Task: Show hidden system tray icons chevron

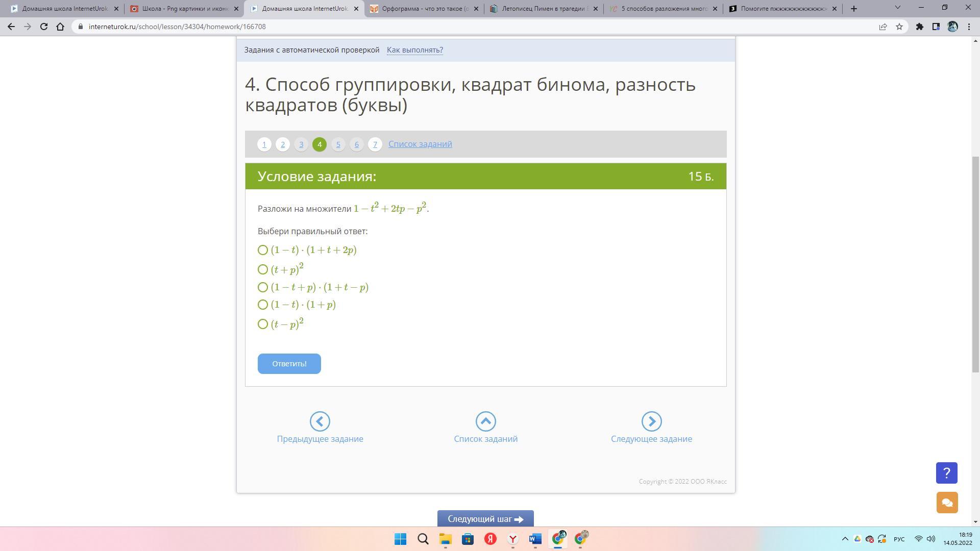Action: pyautogui.click(x=845, y=539)
